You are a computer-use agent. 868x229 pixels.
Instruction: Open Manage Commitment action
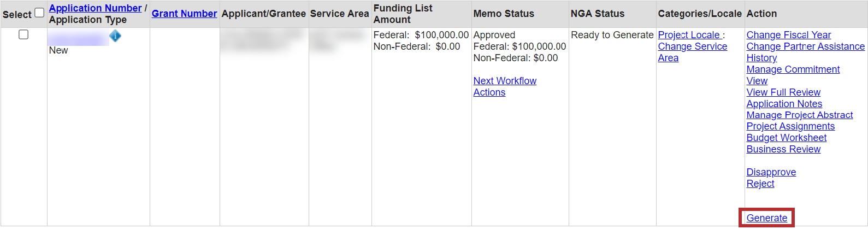coord(793,69)
